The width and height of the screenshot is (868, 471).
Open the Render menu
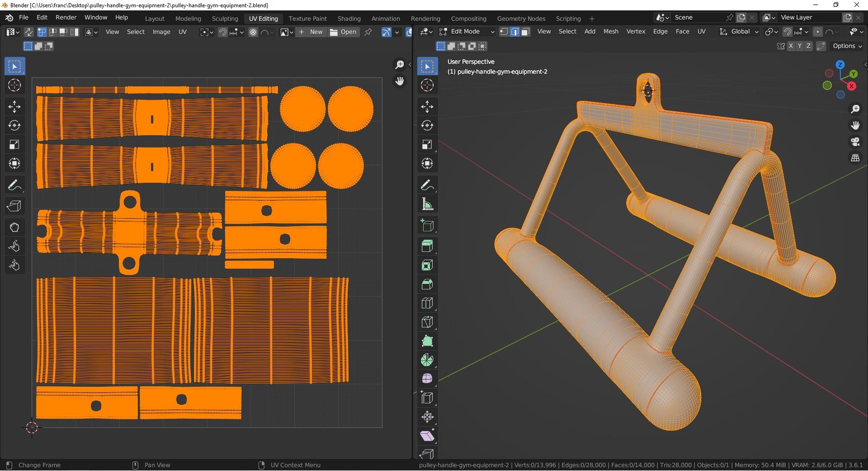tap(66, 17)
